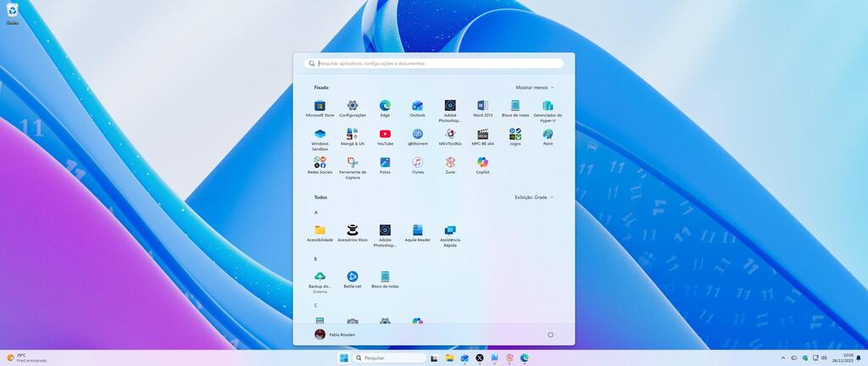This screenshot has height=366, width=868.
Task: Jump to letter B index header
Action: click(316, 258)
